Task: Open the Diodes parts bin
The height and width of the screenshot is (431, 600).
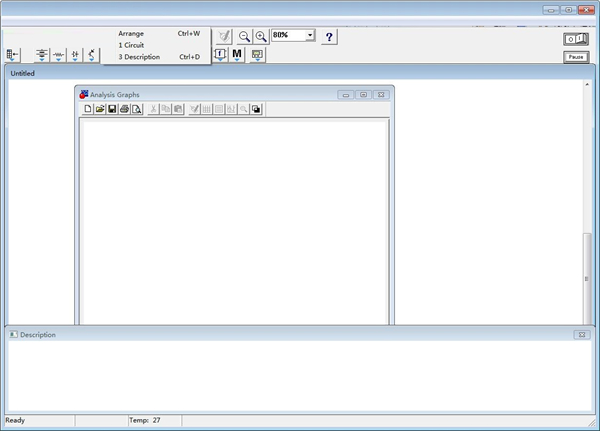Action: (75, 55)
